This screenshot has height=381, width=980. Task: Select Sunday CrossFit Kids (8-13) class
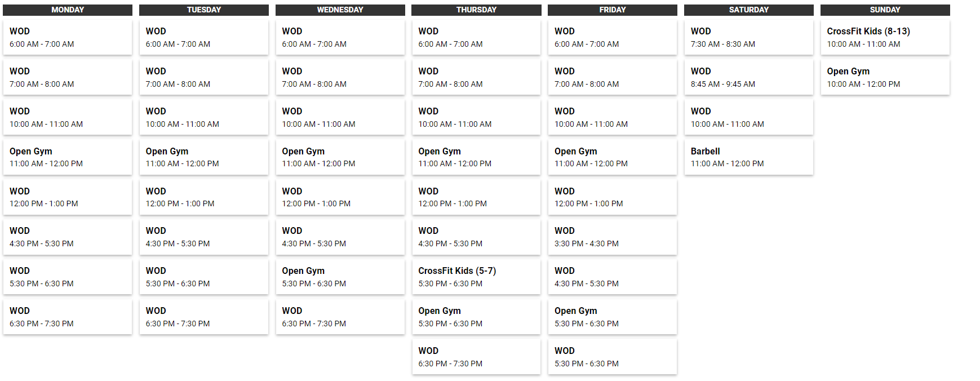(885, 37)
